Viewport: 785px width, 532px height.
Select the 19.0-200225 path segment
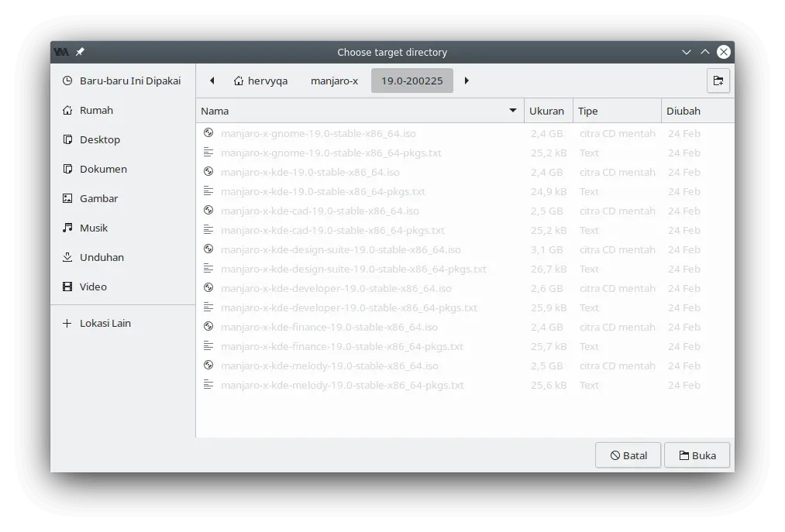412,81
